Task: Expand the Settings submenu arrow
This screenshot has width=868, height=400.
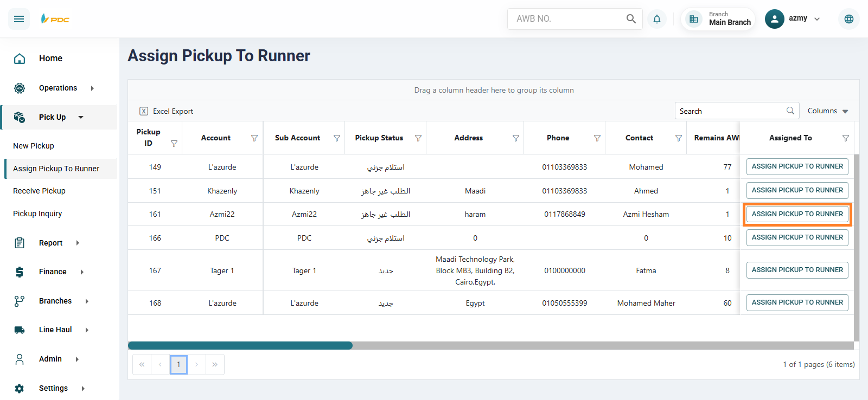Action: point(83,389)
